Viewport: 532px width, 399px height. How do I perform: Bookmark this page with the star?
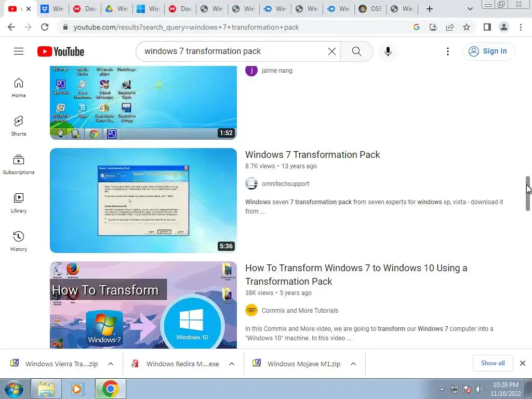click(467, 27)
